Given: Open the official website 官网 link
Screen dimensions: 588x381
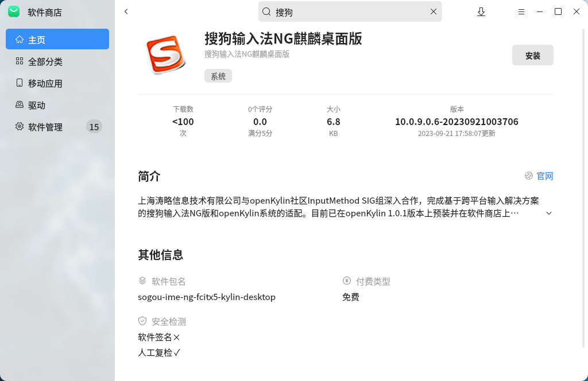Looking at the screenshot, I should 544,176.
